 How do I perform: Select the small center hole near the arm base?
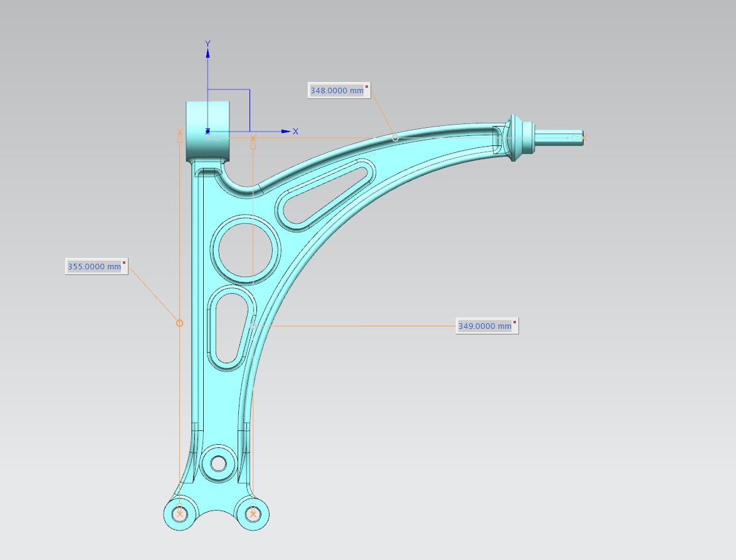point(218,464)
